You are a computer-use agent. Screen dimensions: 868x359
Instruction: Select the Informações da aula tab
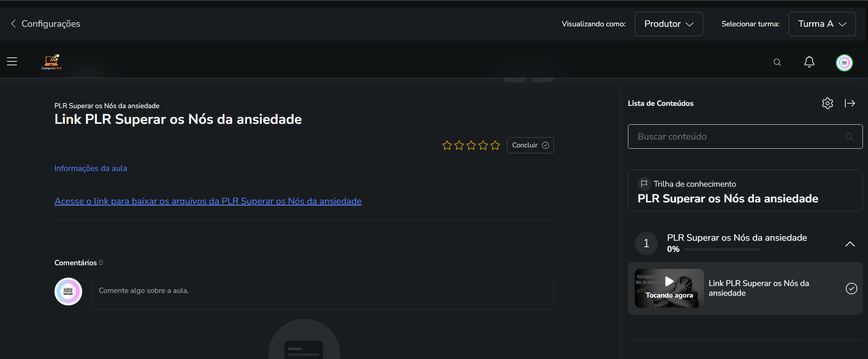(x=90, y=169)
